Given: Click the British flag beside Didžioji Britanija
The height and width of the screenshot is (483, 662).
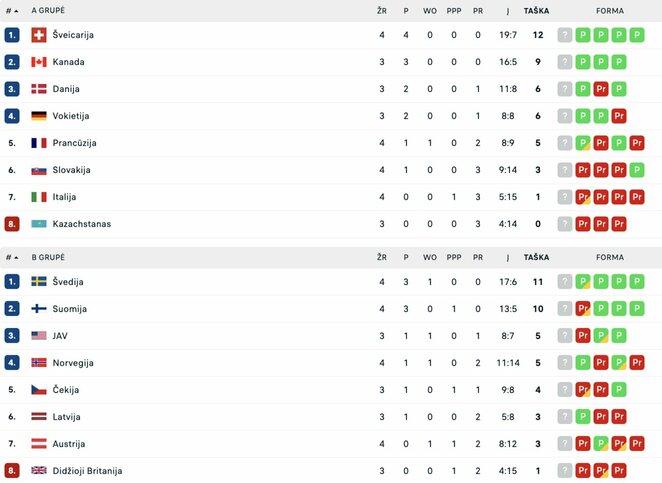Looking at the screenshot, I should point(39,471).
